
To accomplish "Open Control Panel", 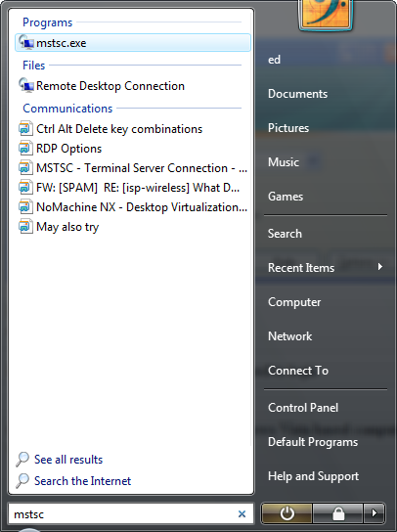I will point(303,408).
